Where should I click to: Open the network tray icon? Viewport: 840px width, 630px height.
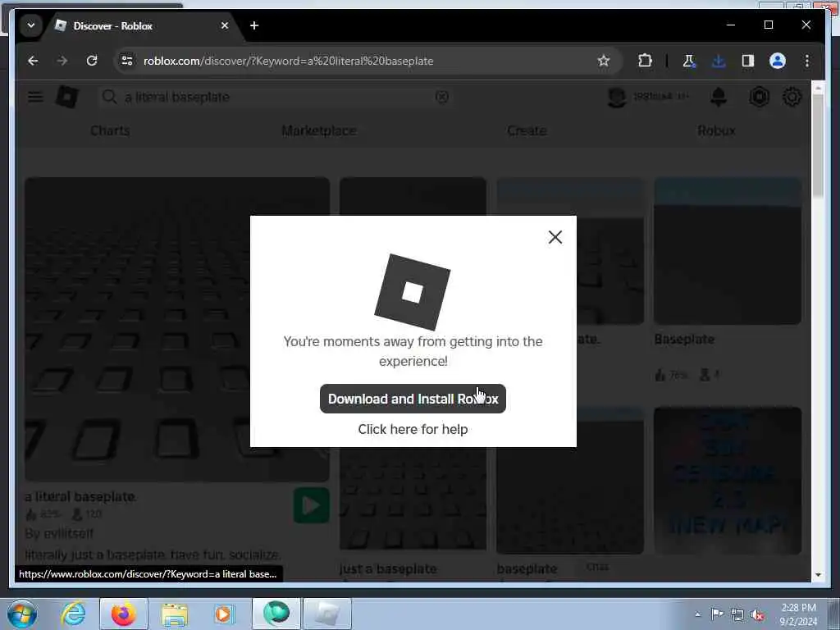[737, 615]
